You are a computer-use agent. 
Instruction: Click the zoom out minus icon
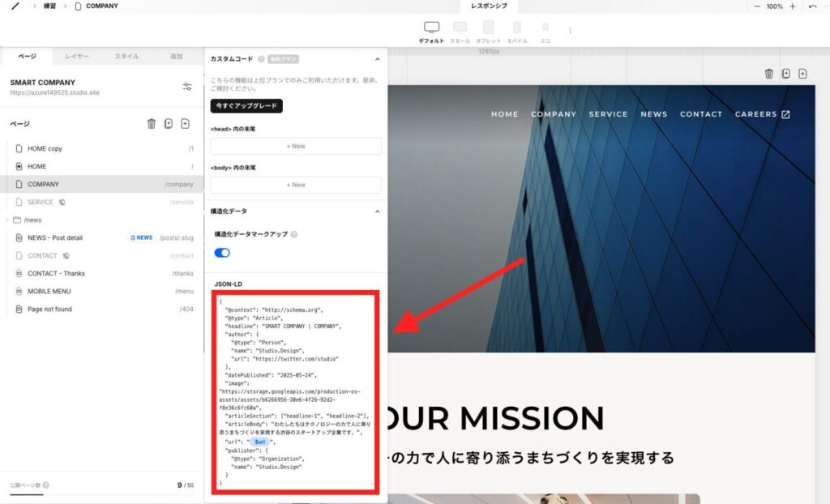(757, 6)
